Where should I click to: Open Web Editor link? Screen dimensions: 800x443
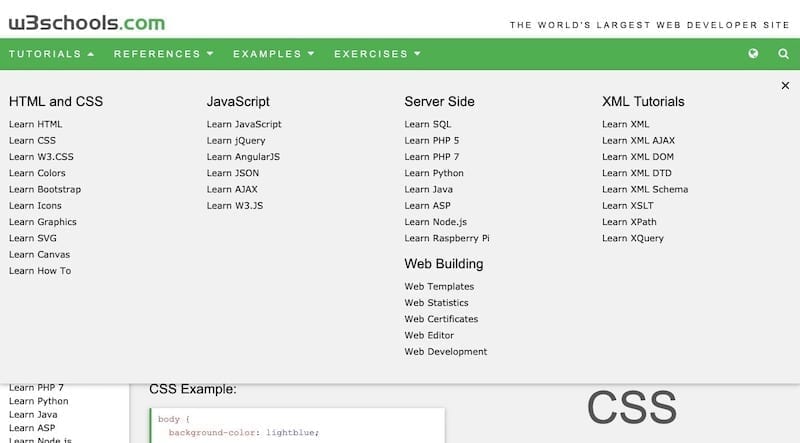(429, 335)
